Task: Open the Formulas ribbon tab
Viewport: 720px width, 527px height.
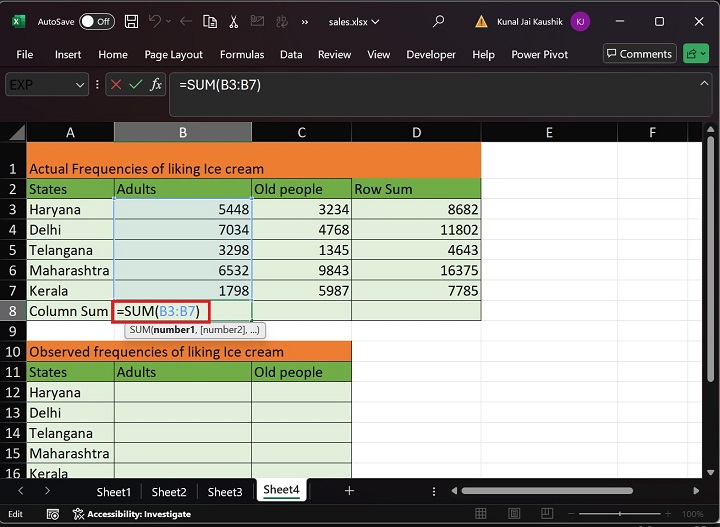Action: [x=242, y=54]
